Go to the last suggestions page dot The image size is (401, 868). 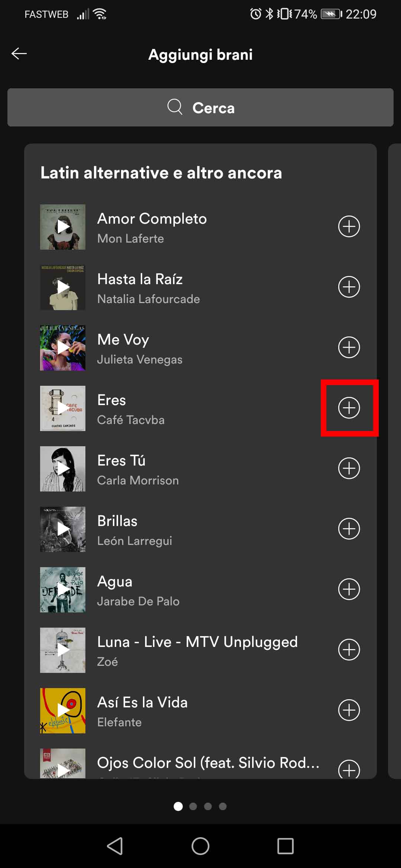223,806
